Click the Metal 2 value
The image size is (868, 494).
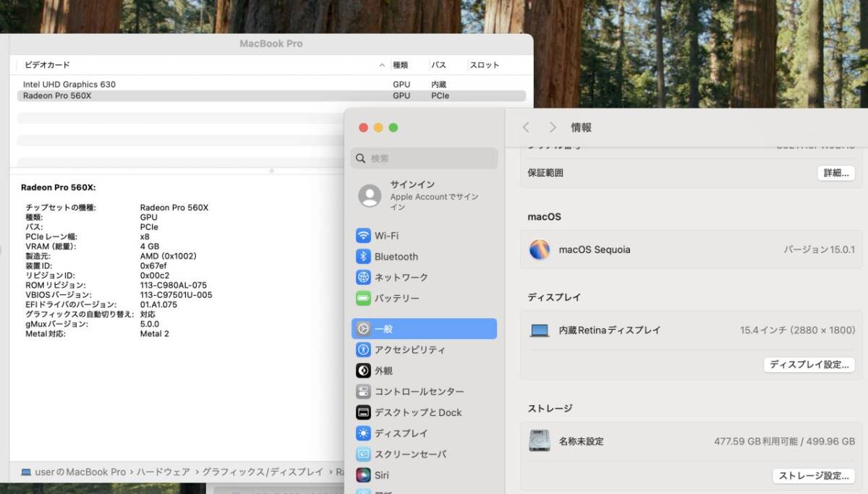[x=155, y=334]
